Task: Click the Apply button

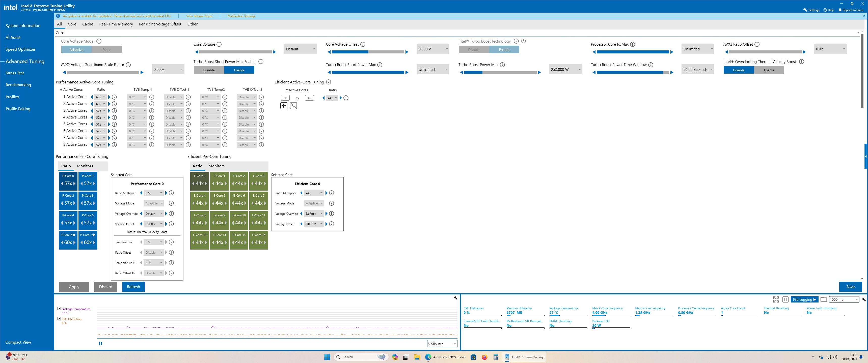Action: [x=74, y=287]
